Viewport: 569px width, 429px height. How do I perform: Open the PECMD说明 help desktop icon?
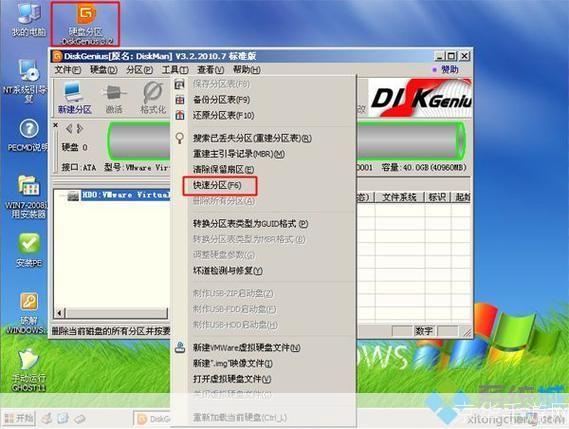pos(28,135)
